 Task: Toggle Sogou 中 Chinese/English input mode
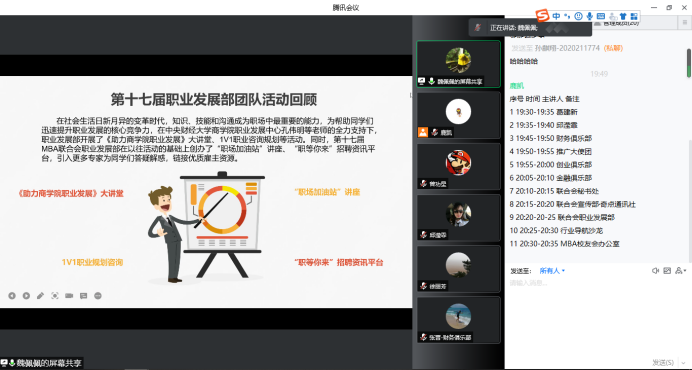557,16
